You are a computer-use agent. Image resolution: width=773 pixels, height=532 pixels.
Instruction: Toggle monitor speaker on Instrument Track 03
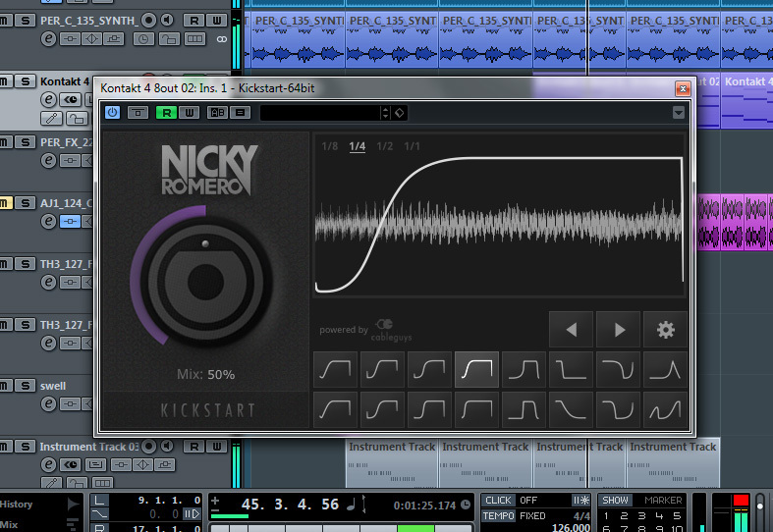tap(168, 447)
